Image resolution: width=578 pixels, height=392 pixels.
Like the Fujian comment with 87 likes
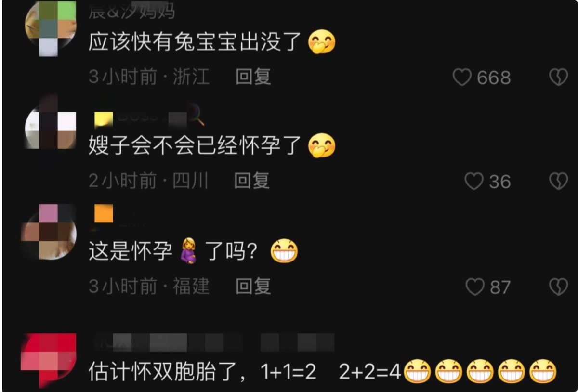pyautogui.click(x=474, y=287)
